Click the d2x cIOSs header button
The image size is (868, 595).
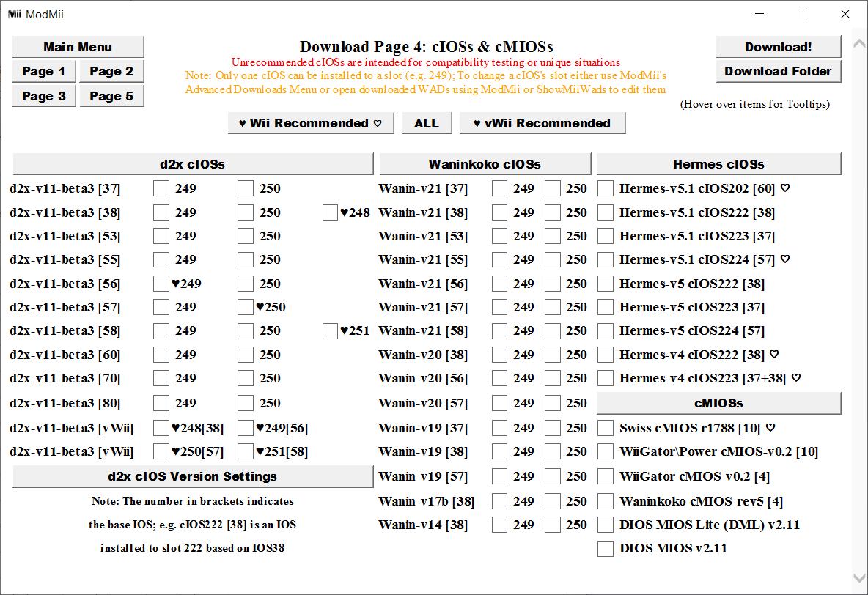pyautogui.click(x=193, y=164)
